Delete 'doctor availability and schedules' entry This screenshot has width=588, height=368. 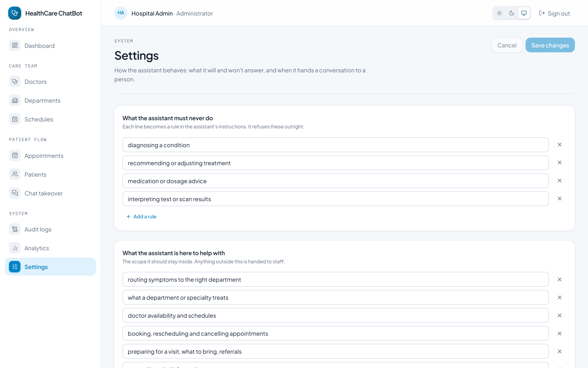[x=560, y=315]
